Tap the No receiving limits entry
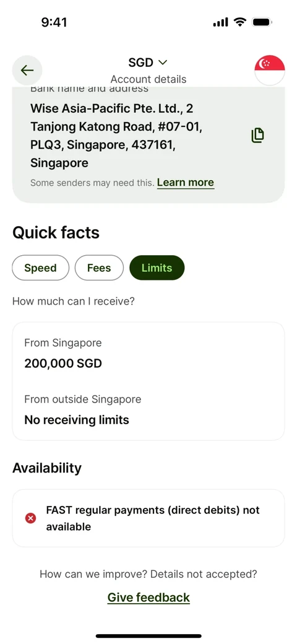 pyautogui.click(x=77, y=420)
